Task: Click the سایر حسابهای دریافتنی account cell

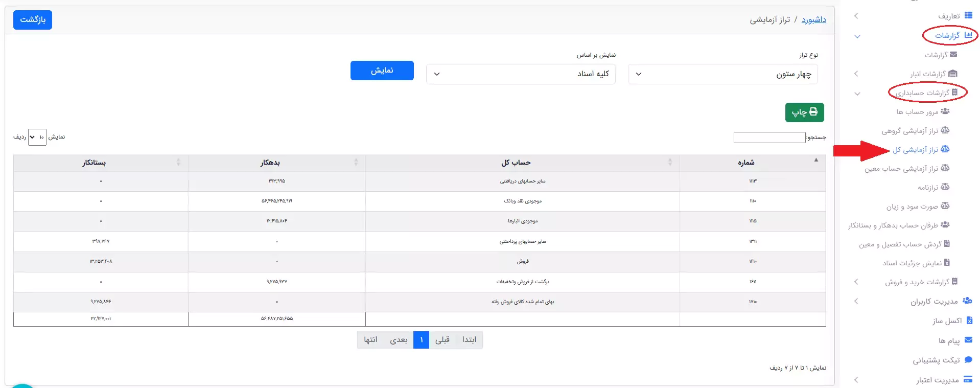Action: [522, 181]
